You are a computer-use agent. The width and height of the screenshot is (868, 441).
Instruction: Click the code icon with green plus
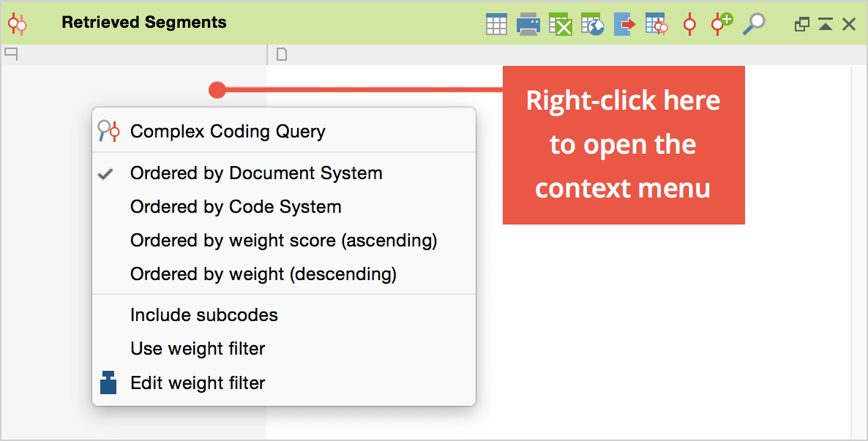point(721,23)
